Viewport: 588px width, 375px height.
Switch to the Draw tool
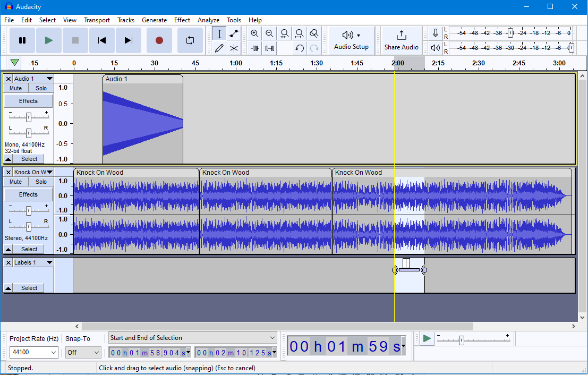click(x=219, y=48)
